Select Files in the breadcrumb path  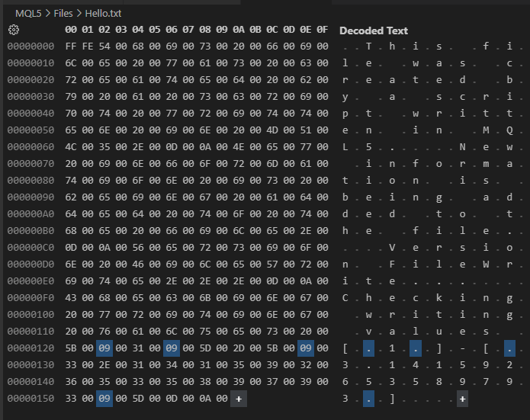[63, 14]
